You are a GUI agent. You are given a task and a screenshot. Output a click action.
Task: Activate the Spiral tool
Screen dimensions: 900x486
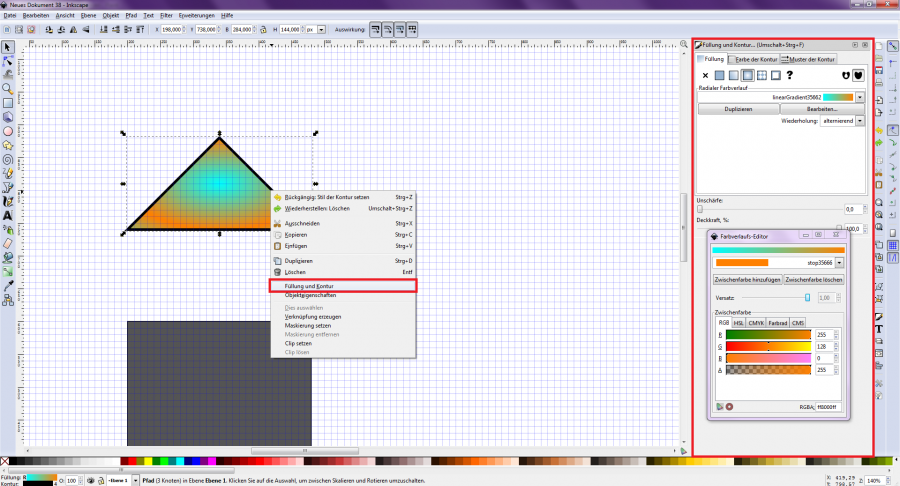(8, 158)
